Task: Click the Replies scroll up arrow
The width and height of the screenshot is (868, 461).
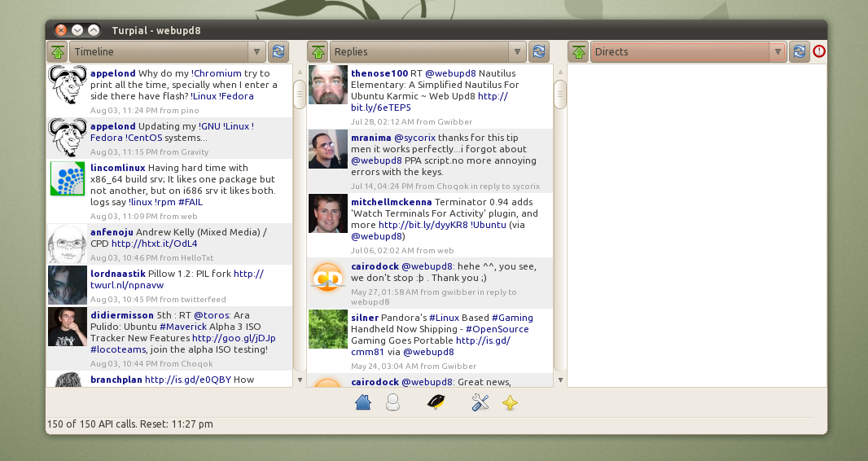Action: click(560, 72)
